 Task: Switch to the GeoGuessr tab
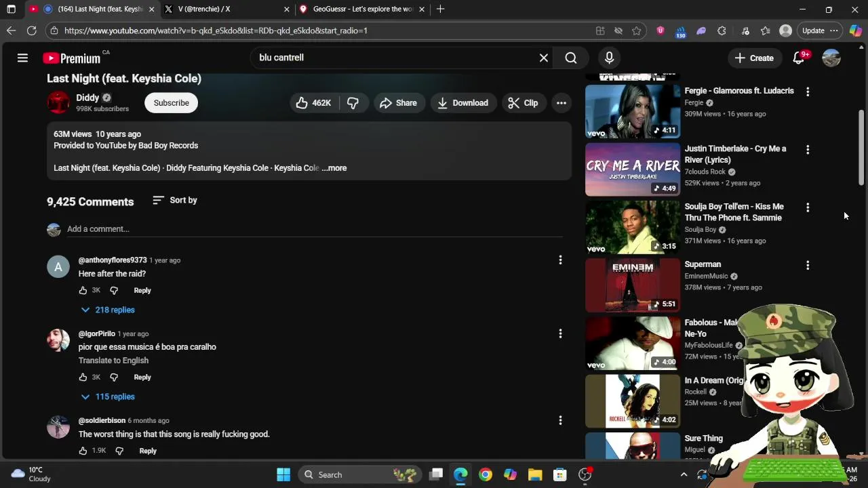(x=362, y=9)
